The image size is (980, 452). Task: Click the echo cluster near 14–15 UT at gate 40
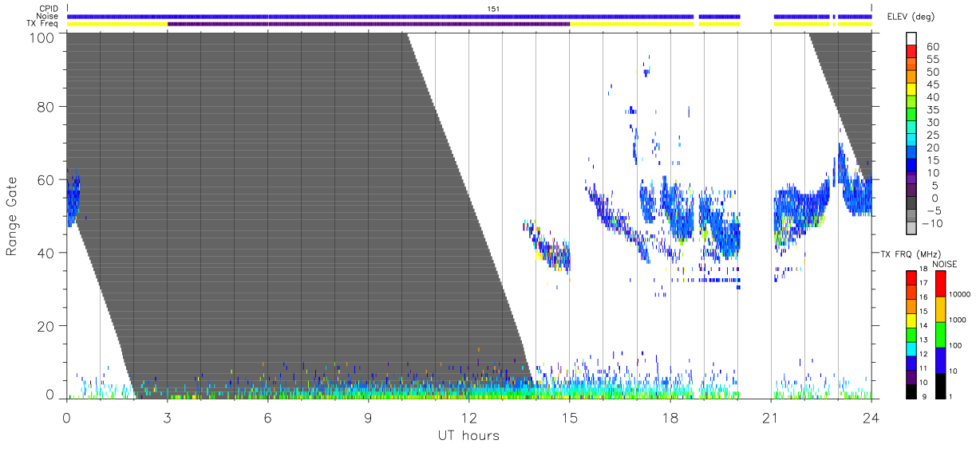(548, 247)
